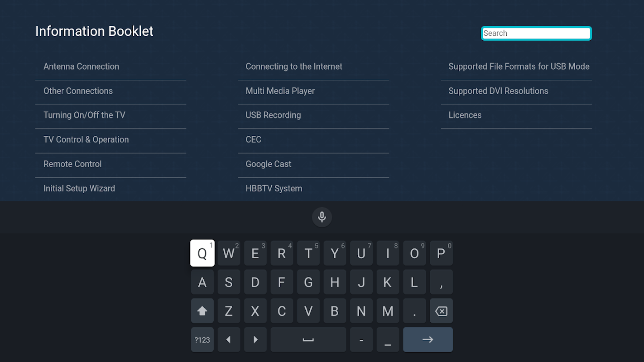Tap the N key
The image size is (644, 362).
click(361, 311)
